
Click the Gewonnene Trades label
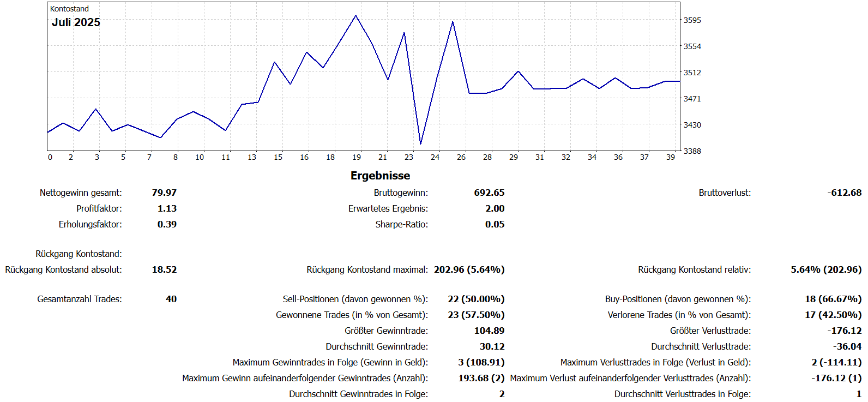(x=352, y=315)
